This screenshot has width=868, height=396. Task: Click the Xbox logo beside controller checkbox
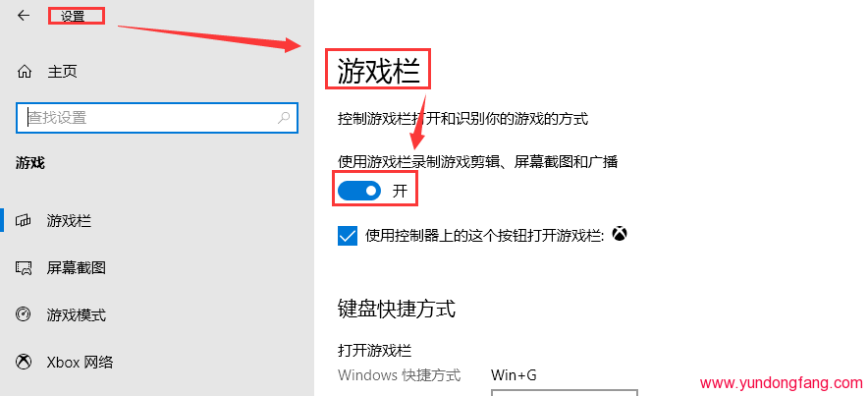coord(620,235)
